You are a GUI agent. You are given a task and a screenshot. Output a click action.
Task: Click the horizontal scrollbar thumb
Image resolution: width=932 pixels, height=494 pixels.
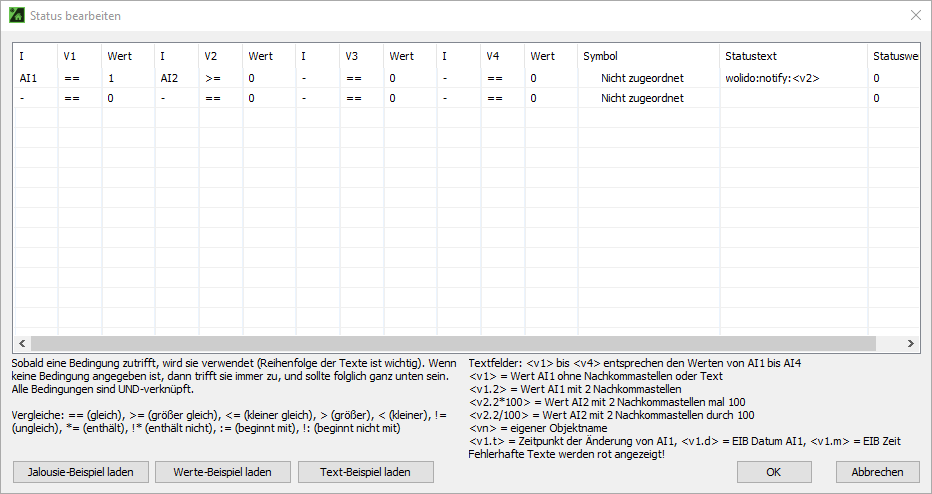453,343
